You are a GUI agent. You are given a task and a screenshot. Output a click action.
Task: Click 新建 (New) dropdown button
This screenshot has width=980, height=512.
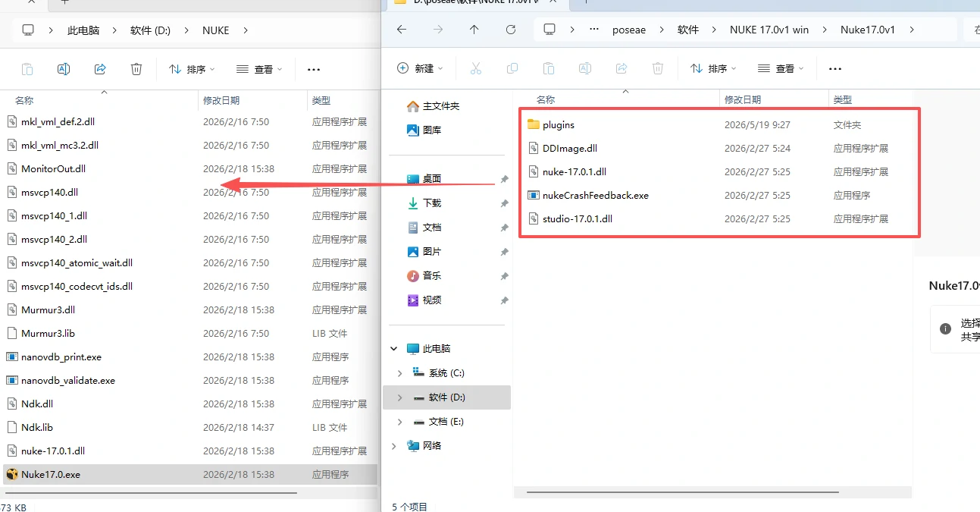pos(421,68)
